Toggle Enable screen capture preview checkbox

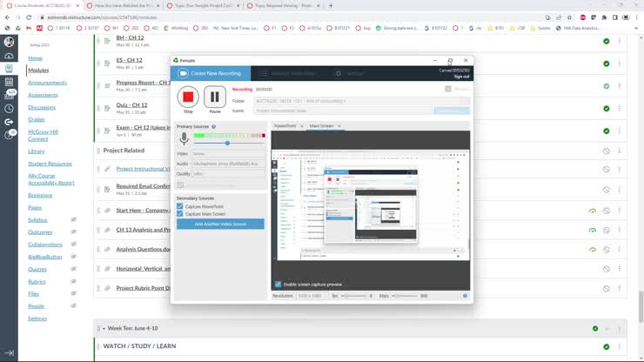pos(278,285)
